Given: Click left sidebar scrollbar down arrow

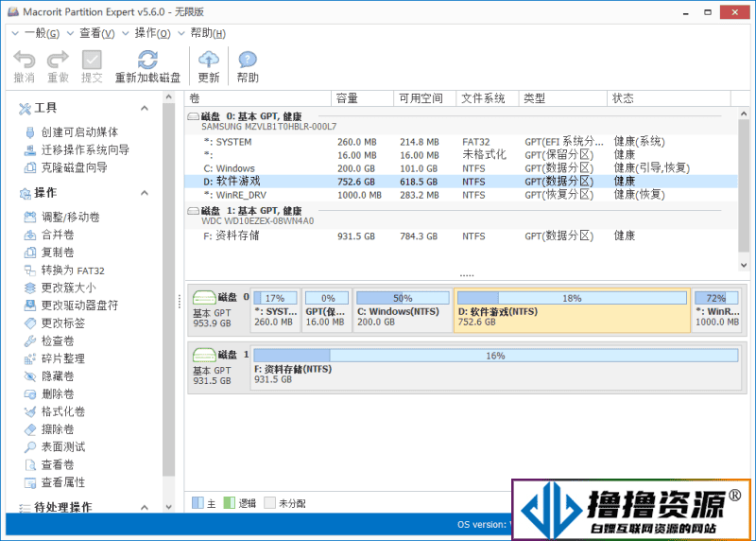Looking at the screenshot, I should pos(169,507).
